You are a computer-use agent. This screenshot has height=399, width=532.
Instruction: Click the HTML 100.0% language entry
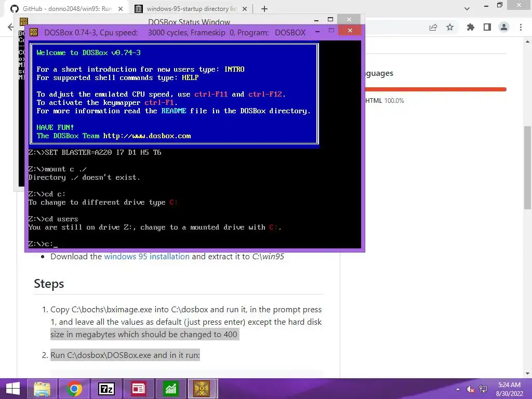tap(384, 101)
